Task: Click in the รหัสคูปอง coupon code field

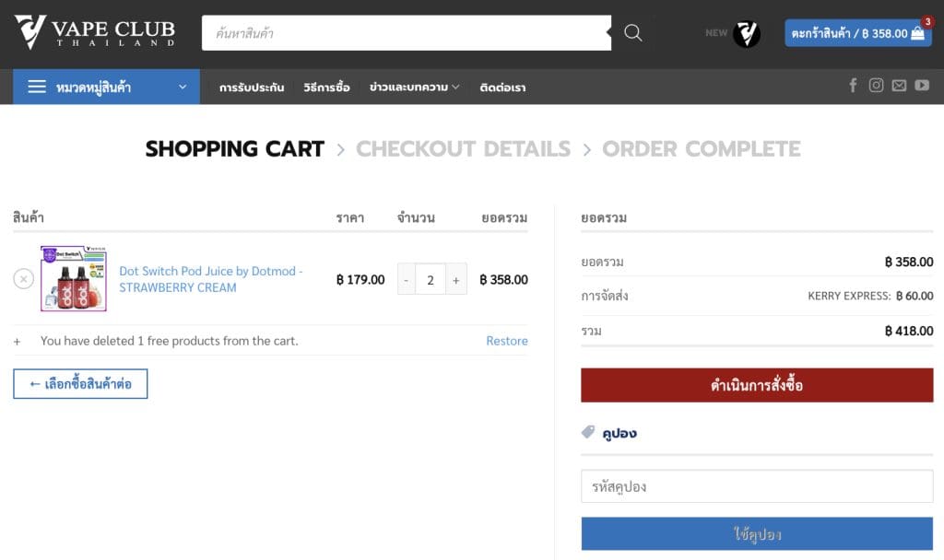Action: coord(757,486)
